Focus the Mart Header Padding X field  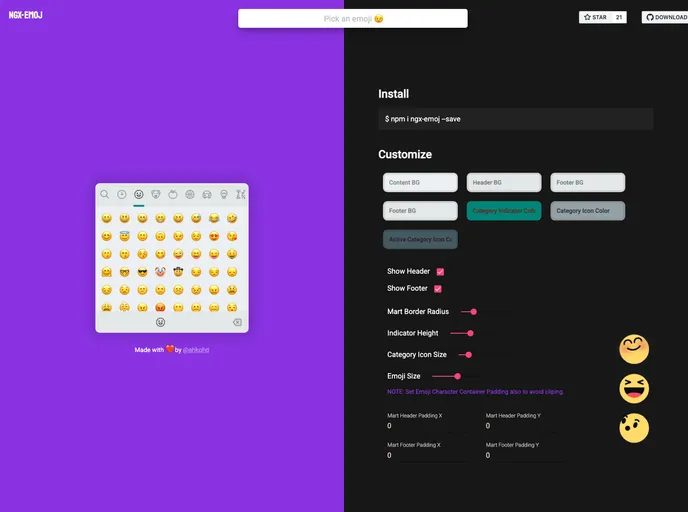click(x=427, y=426)
